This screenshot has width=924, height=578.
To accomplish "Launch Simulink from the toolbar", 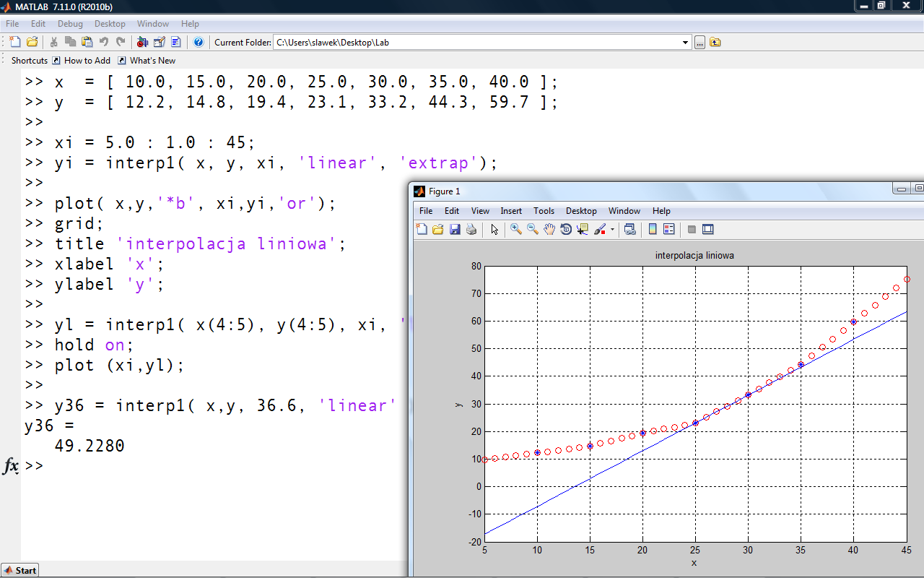I will tap(142, 42).
